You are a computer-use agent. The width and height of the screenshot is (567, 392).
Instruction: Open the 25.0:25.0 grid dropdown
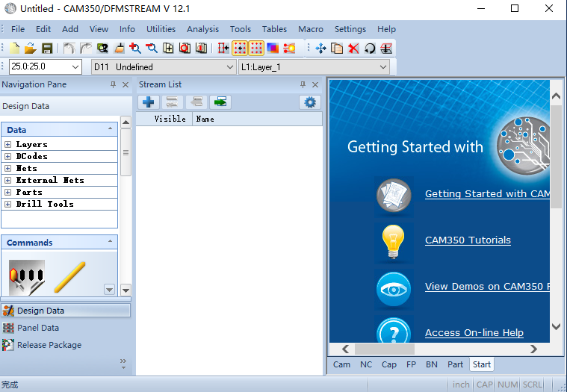[75, 67]
